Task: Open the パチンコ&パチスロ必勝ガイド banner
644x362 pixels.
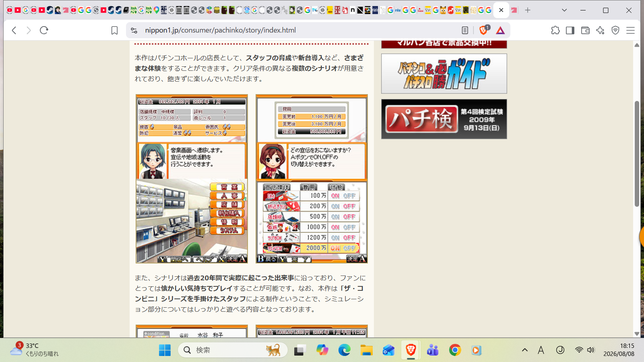Action: (444, 74)
